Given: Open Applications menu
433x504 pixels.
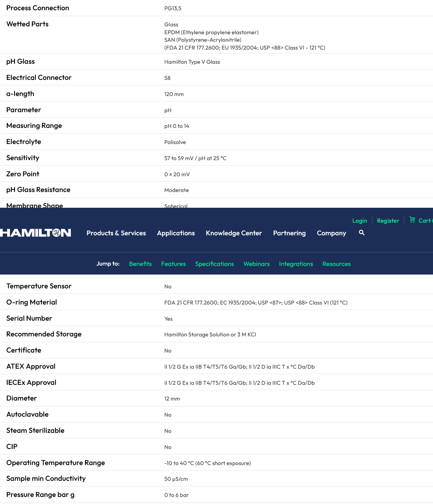Looking at the screenshot, I should (x=176, y=233).
